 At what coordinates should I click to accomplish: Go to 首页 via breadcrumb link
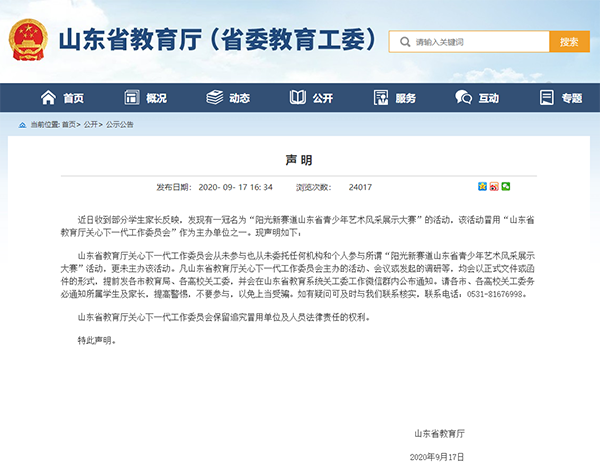(68, 125)
